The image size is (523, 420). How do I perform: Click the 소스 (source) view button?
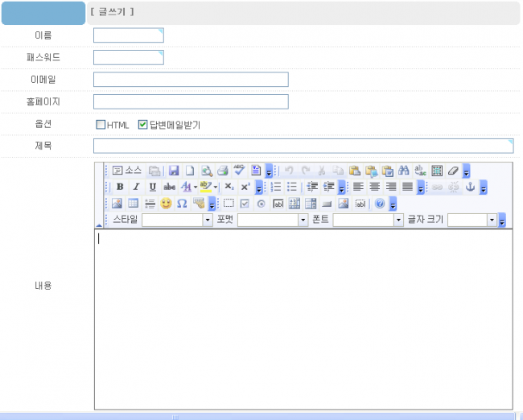tap(126, 171)
